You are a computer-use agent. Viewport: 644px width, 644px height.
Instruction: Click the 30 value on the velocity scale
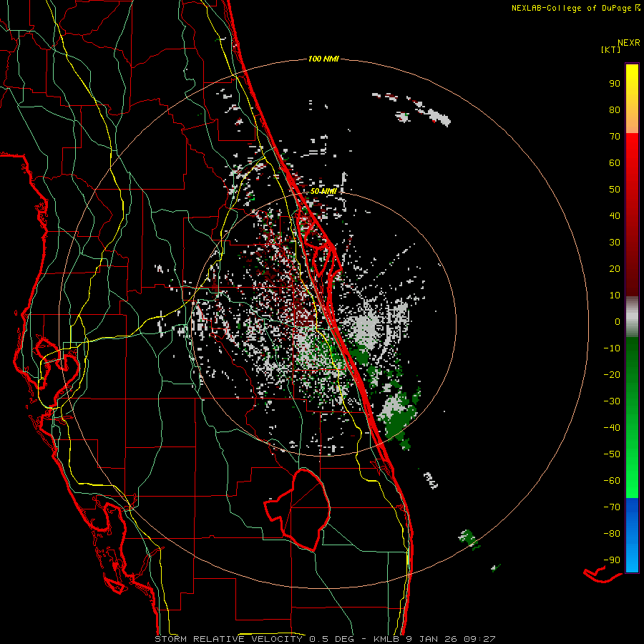tap(615, 243)
